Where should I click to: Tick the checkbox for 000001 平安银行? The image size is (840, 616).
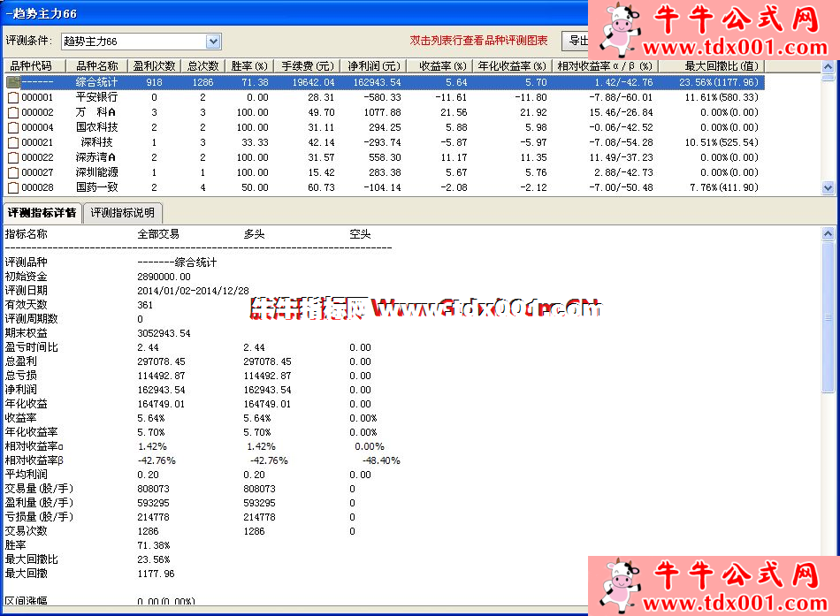[x=13, y=97]
